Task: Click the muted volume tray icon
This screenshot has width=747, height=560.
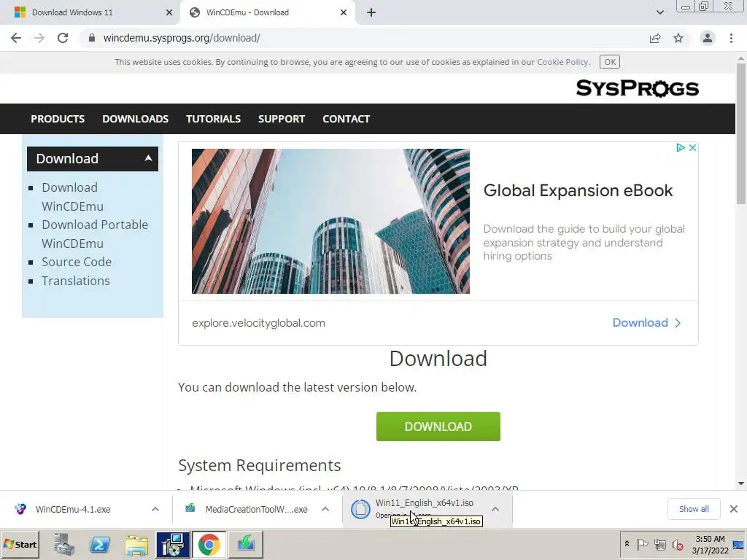Action: coord(677,544)
